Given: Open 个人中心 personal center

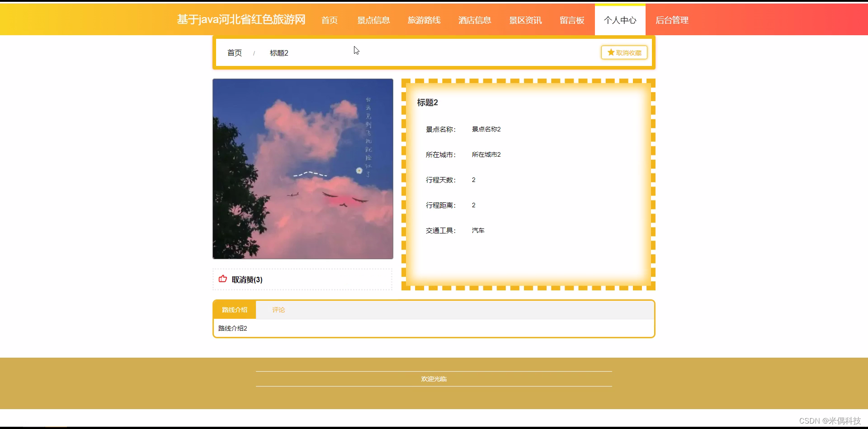Looking at the screenshot, I should (x=619, y=20).
